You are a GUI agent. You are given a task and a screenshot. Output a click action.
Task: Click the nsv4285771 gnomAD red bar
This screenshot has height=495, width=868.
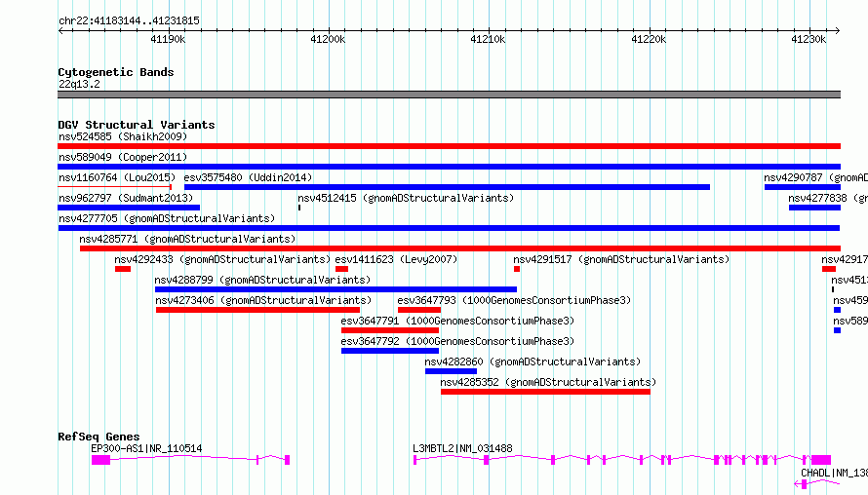[460, 248]
